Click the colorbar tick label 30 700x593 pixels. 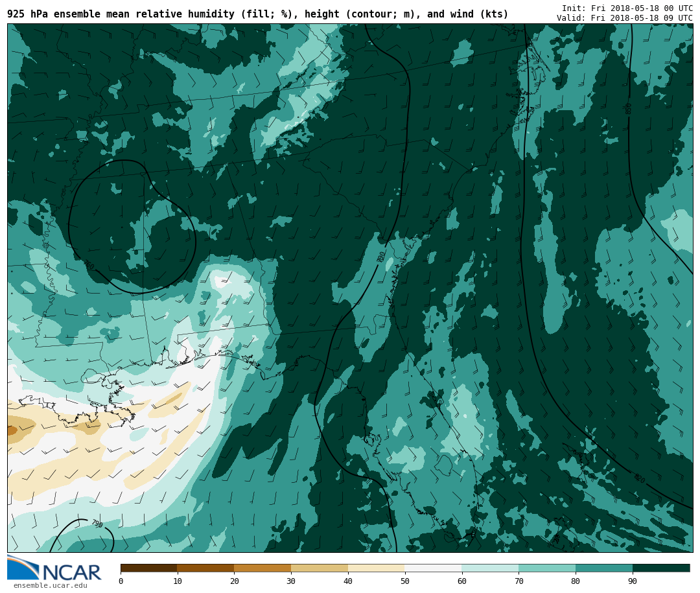(x=291, y=581)
